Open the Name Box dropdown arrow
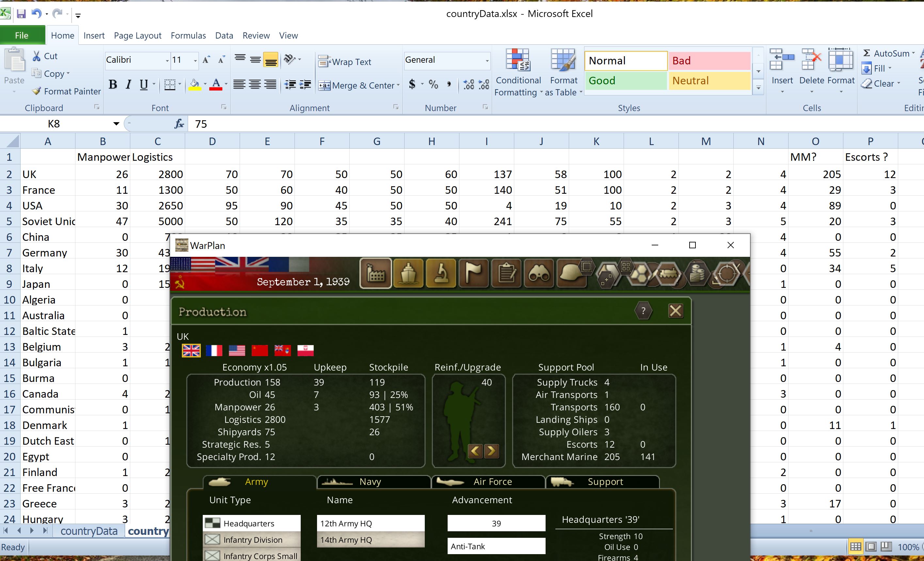This screenshot has height=561, width=924. (116, 124)
